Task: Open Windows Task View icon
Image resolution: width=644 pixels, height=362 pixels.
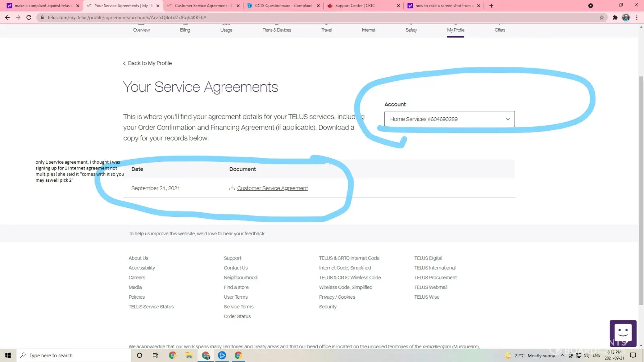Action: click(x=155, y=355)
